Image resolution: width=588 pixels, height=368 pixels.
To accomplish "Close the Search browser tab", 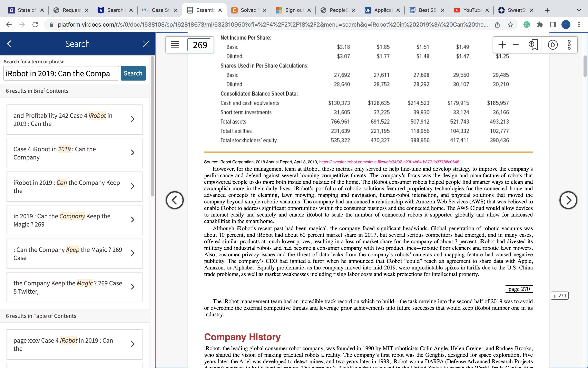I will pyautogui.click(x=131, y=10).
